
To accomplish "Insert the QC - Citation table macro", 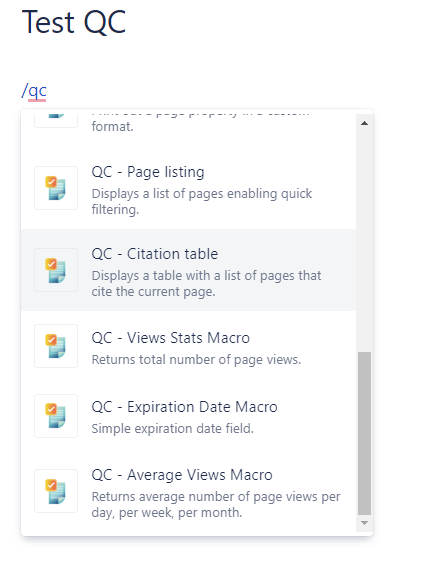I will (188, 270).
